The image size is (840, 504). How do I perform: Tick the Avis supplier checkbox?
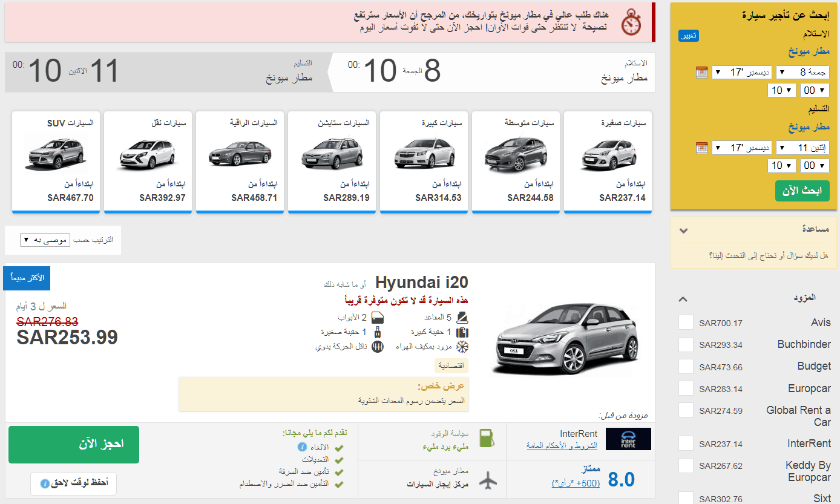[686, 322]
